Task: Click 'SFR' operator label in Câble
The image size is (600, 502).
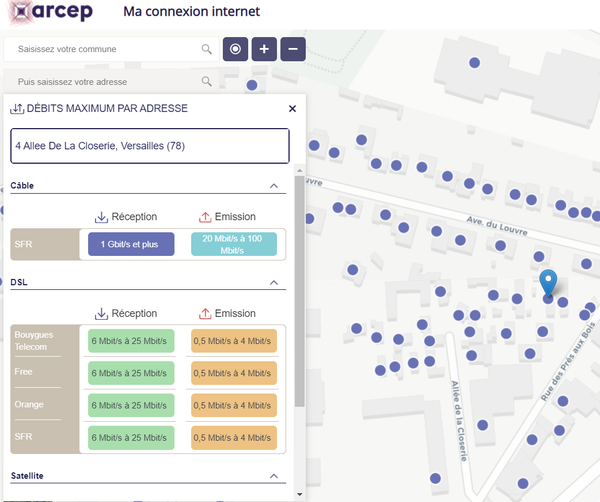Action: click(23, 244)
